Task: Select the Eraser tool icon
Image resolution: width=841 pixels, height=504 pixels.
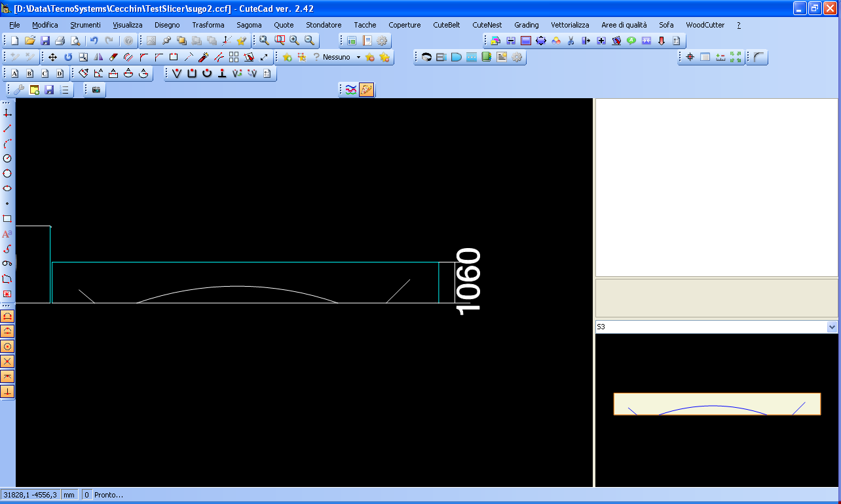Action: tap(113, 57)
